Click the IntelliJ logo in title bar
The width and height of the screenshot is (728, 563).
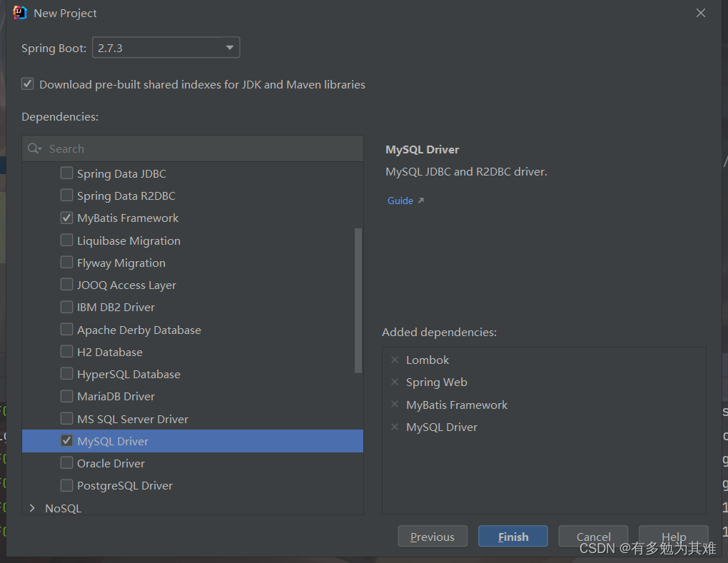coord(20,13)
